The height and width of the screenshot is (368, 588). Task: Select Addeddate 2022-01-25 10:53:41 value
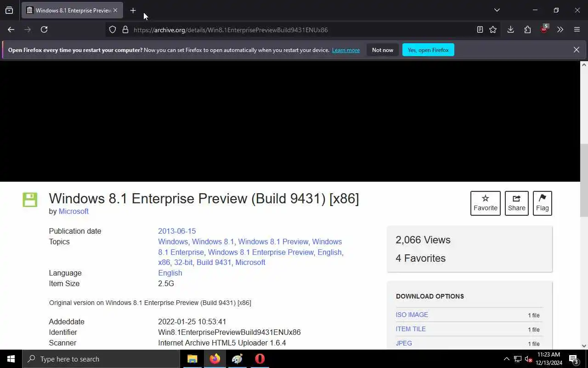192,322
